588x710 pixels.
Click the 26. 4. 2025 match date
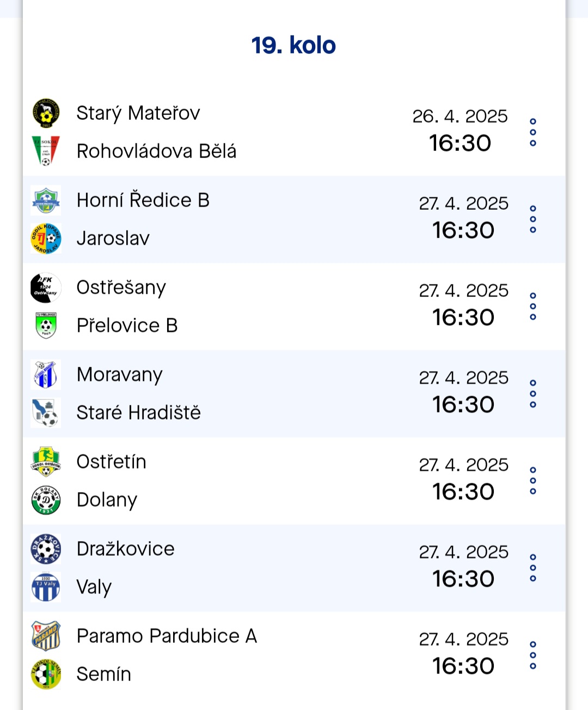tap(460, 116)
